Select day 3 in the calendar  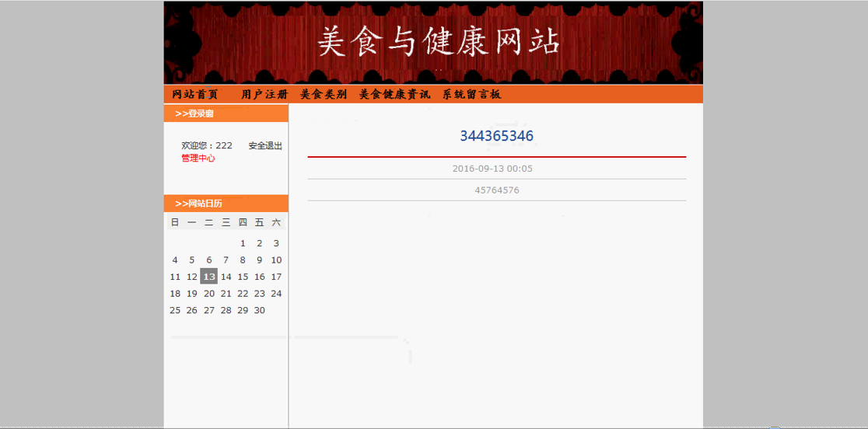tap(276, 243)
